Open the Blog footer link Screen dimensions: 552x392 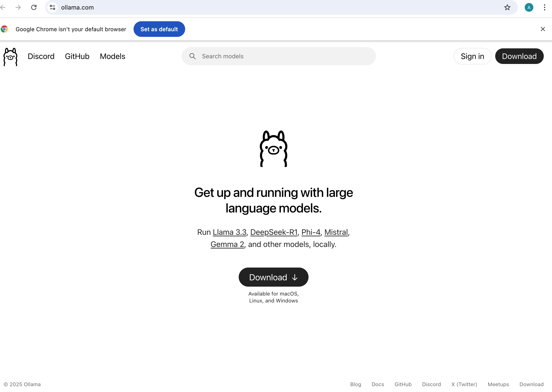pyautogui.click(x=356, y=384)
